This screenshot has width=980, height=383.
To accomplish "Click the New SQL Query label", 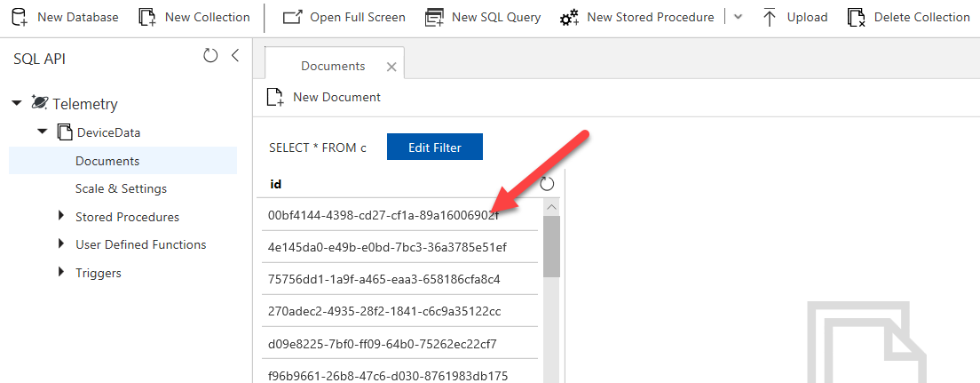I will [x=496, y=17].
